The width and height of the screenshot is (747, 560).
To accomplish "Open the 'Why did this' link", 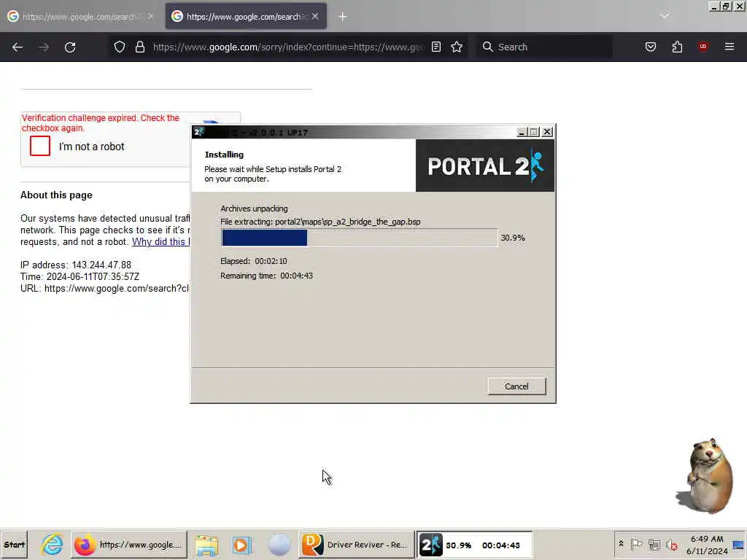I will pos(161,242).
